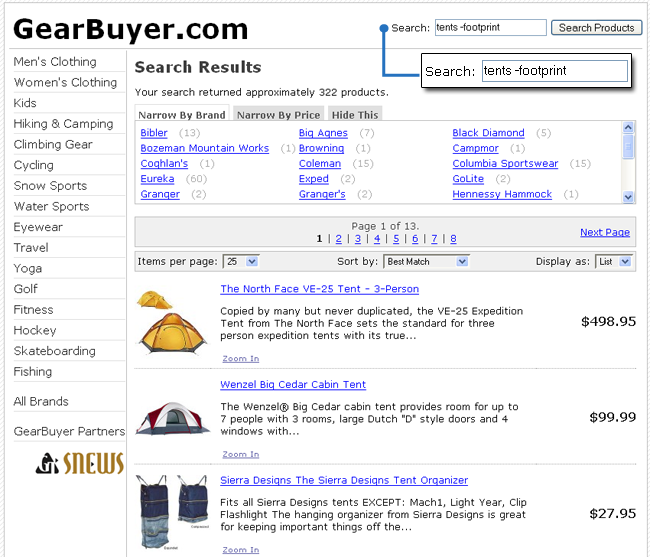Image resolution: width=650 pixels, height=557 pixels.
Task: Open the Sort by Best Match dropdown
Action: [x=426, y=262]
